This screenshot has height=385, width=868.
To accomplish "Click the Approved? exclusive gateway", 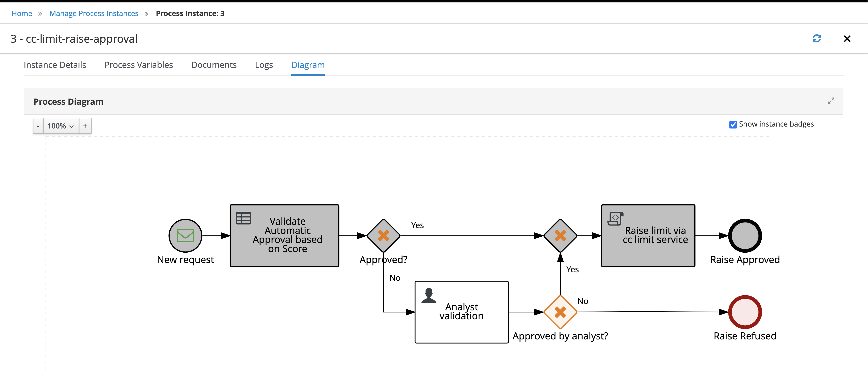I will click(383, 236).
